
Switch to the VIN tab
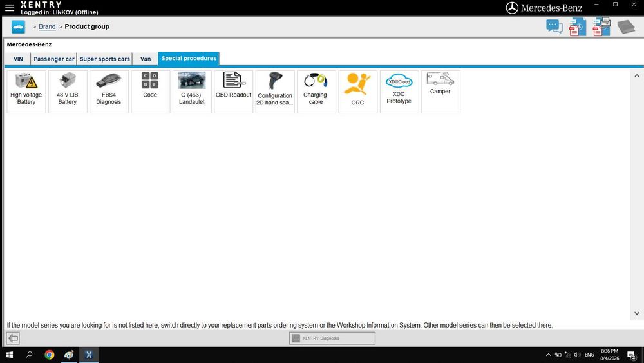(18, 59)
